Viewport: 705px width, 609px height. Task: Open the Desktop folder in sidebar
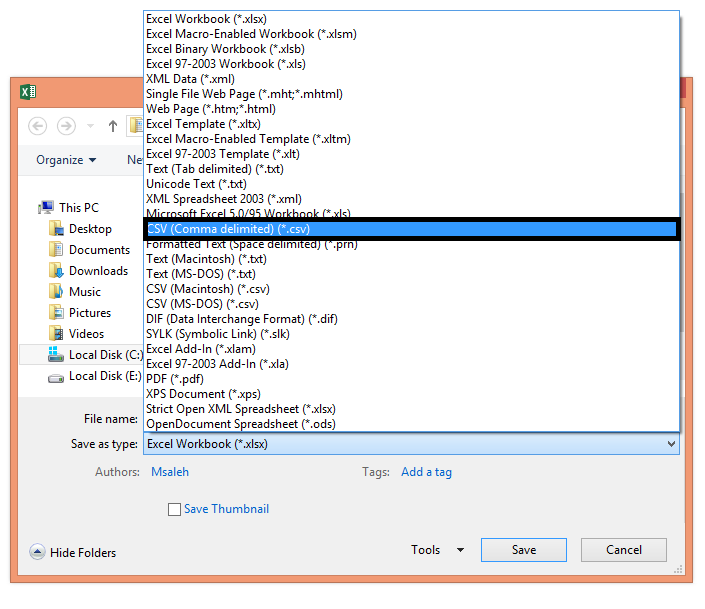pyautogui.click(x=89, y=229)
